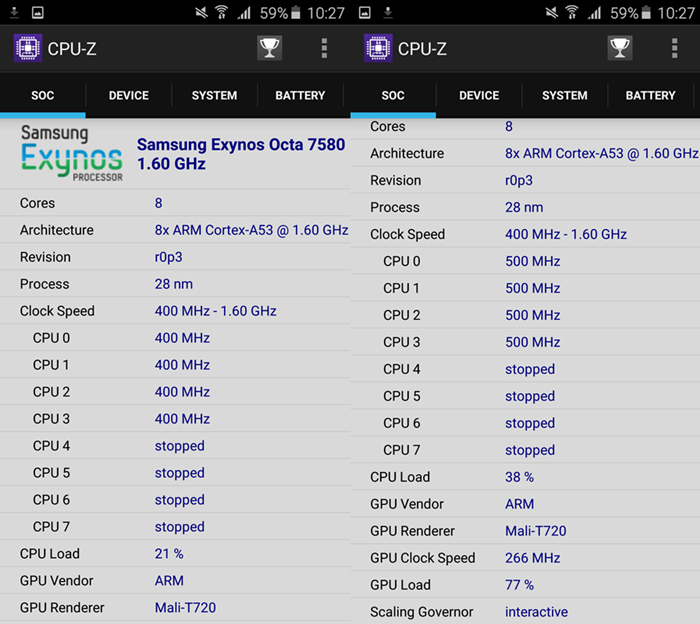The width and height of the screenshot is (700, 624).
Task: Tap the CPU 7 stopped row in left screenshot
Action: coord(175,527)
